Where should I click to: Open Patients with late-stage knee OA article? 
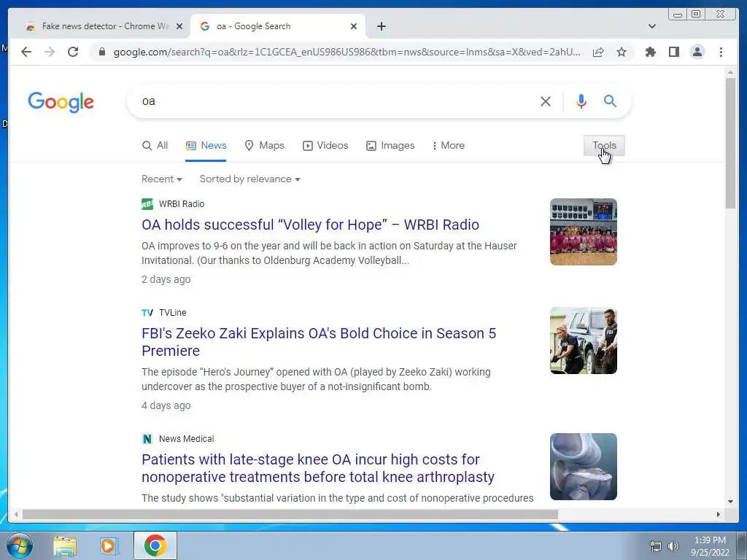pyautogui.click(x=318, y=468)
